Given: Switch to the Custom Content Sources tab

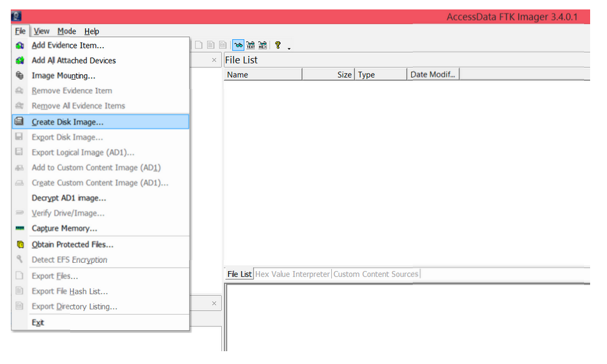Looking at the screenshot, I should click(x=376, y=274).
